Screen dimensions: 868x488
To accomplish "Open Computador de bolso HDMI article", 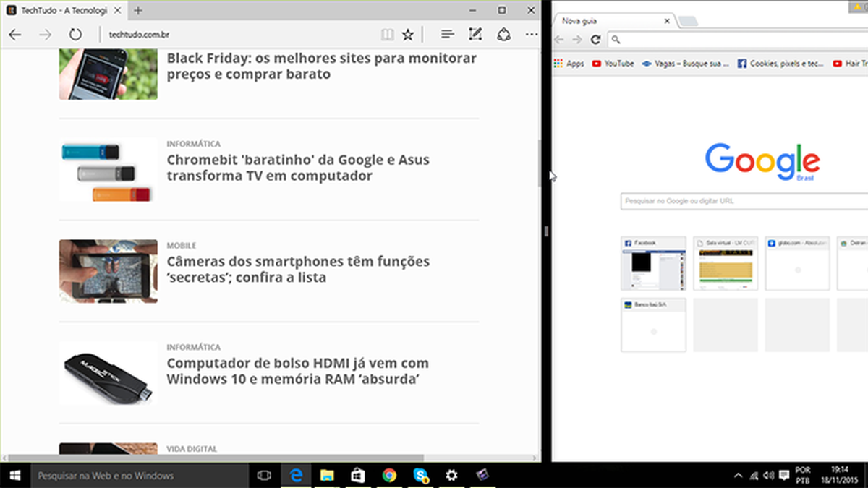I will (x=298, y=371).
